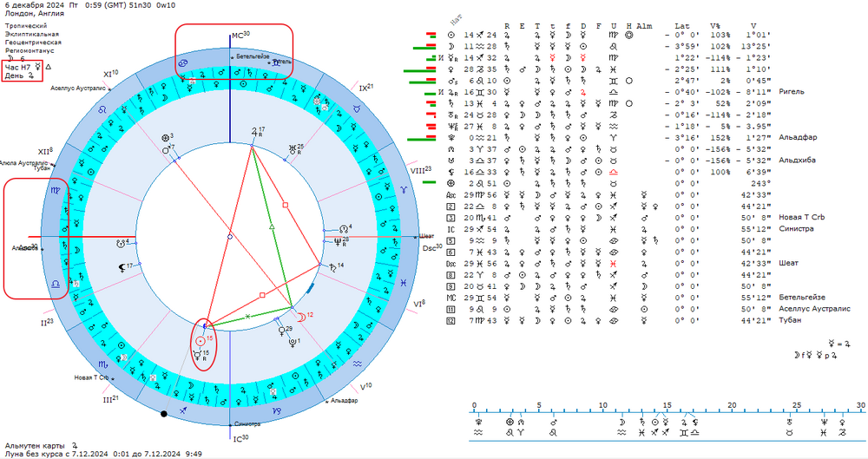Click the Uranus glyph near the ninth house
The width and height of the screenshot is (868, 459).
tap(293, 149)
